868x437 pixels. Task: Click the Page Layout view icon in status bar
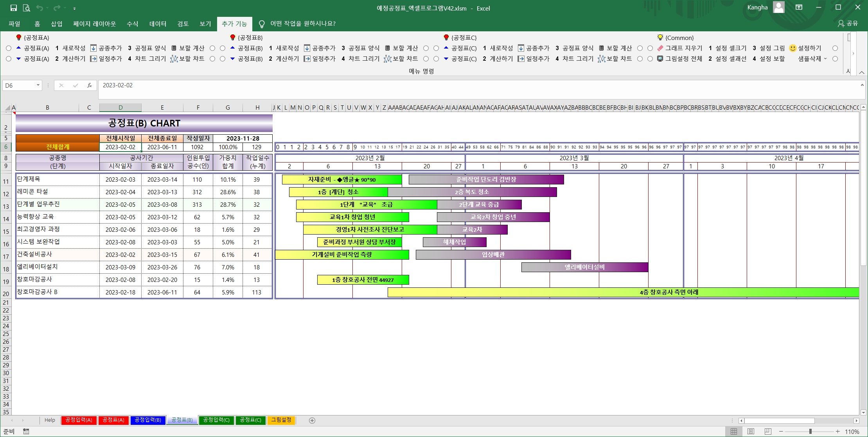click(751, 432)
